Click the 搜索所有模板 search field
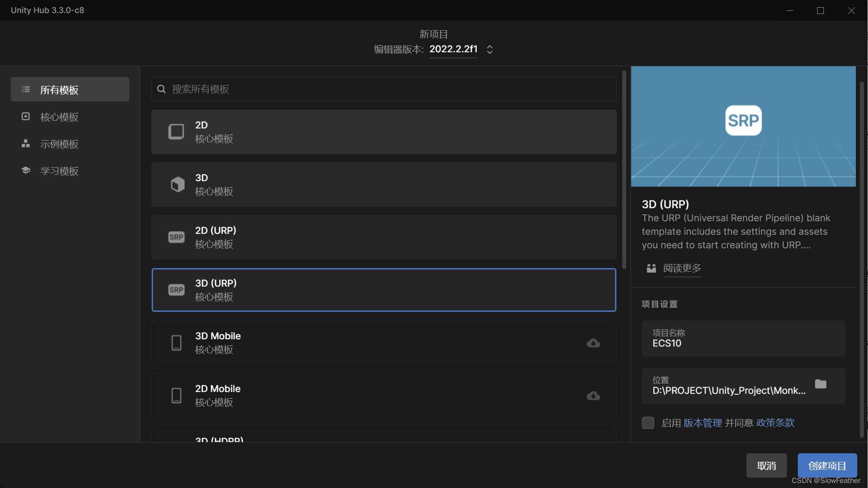The height and width of the screenshot is (488, 868). pos(384,89)
